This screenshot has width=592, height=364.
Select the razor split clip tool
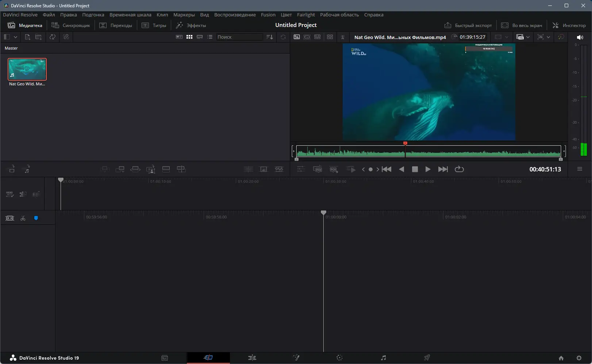click(23, 218)
